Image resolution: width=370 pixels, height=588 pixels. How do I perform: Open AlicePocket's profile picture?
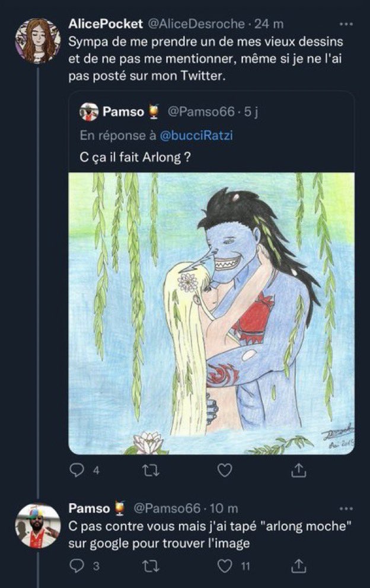coord(38,40)
